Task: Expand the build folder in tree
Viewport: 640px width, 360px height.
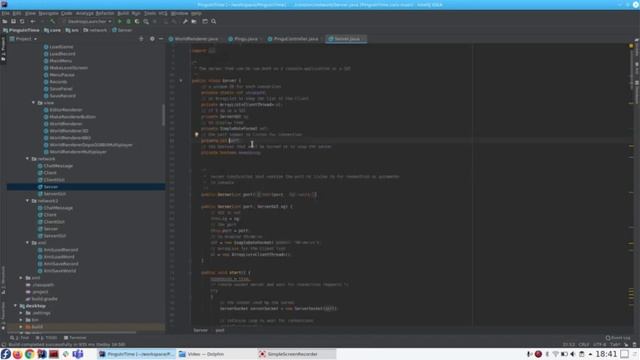Action: [x=21, y=327]
